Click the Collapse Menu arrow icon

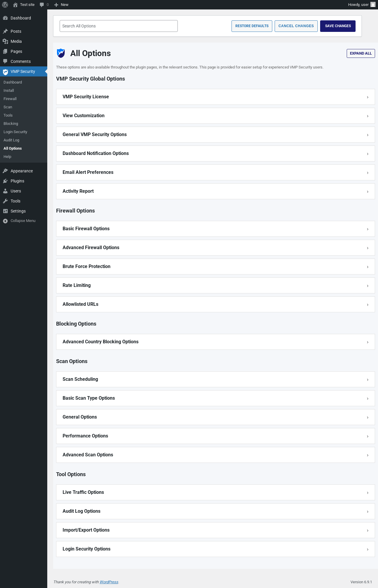pos(5,221)
